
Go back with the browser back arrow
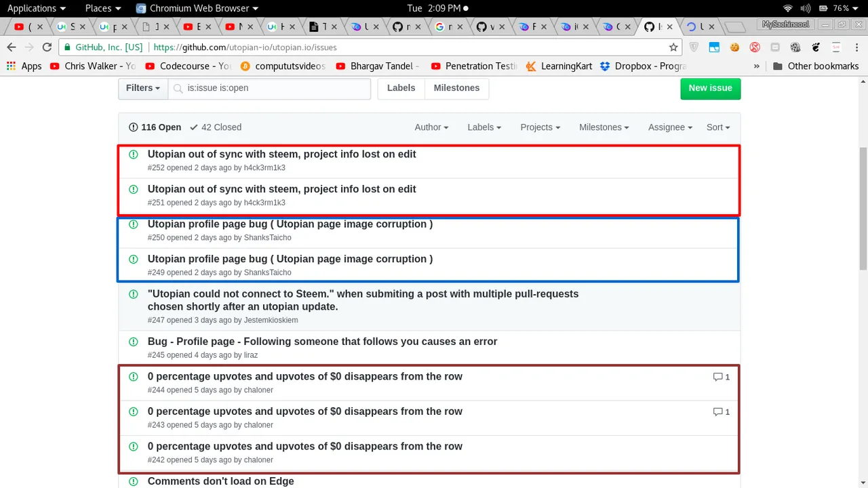point(11,47)
